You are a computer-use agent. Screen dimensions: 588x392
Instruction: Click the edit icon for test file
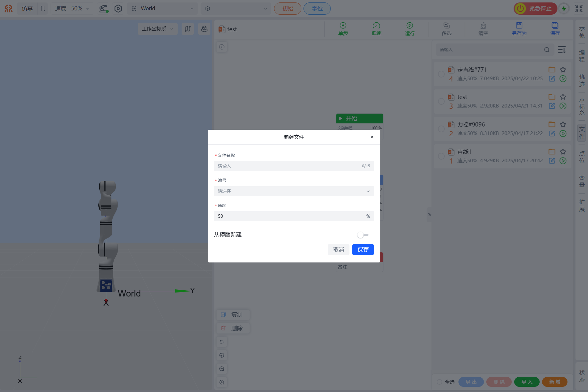click(x=552, y=106)
